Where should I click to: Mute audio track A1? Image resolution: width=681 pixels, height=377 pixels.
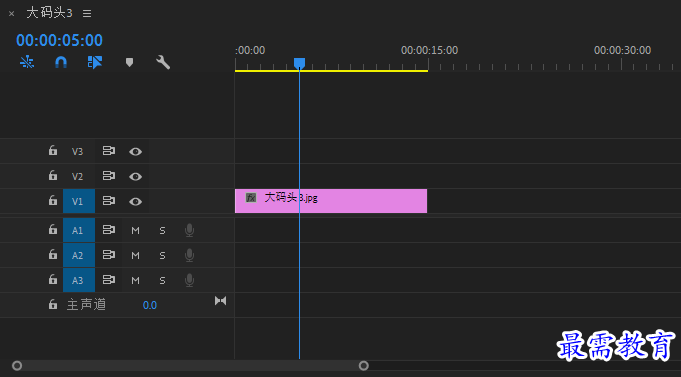coord(136,231)
